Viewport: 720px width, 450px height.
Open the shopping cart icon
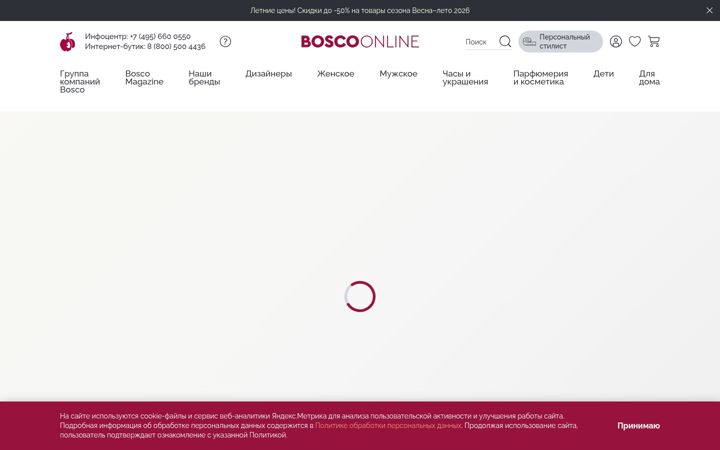[654, 41]
